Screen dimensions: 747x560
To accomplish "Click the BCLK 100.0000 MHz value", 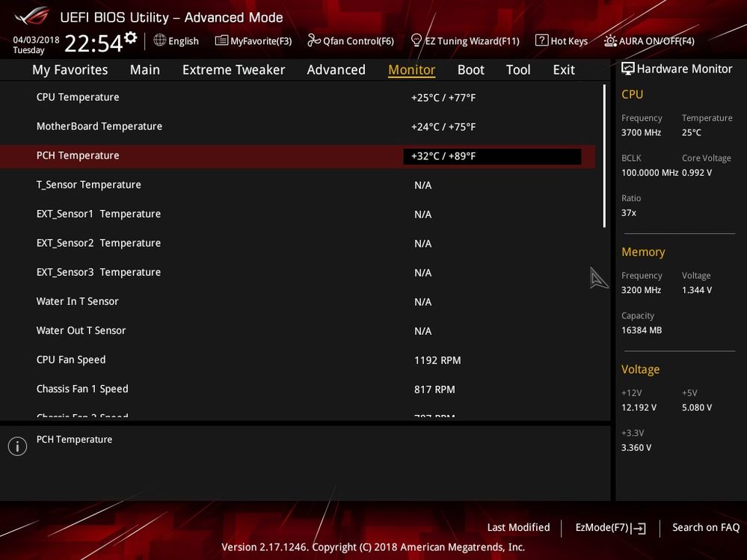I will [650, 173].
